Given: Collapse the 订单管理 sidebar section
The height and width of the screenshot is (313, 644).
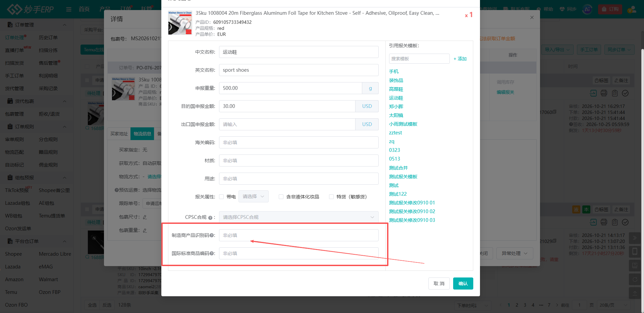Looking at the screenshot, I should pyautogui.click(x=64, y=25).
